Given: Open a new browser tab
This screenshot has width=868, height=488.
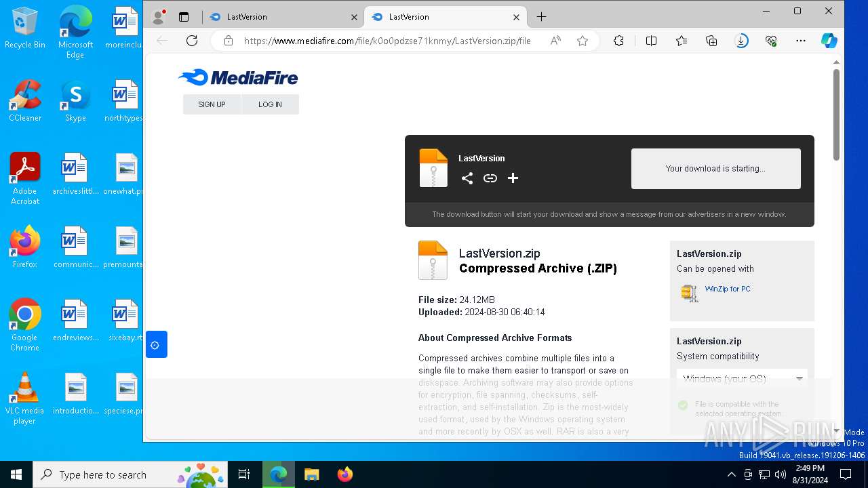Looking at the screenshot, I should [x=541, y=17].
